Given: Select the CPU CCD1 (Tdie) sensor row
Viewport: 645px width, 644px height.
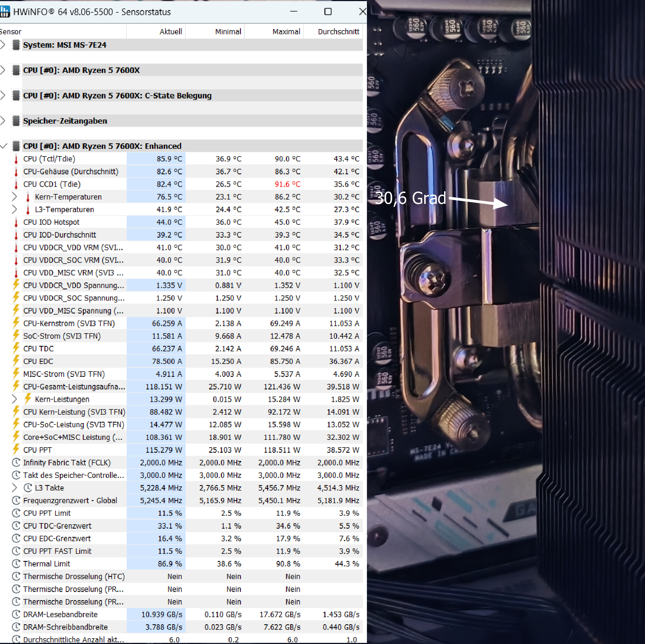Looking at the screenshot, I should [x=52, y=184].
